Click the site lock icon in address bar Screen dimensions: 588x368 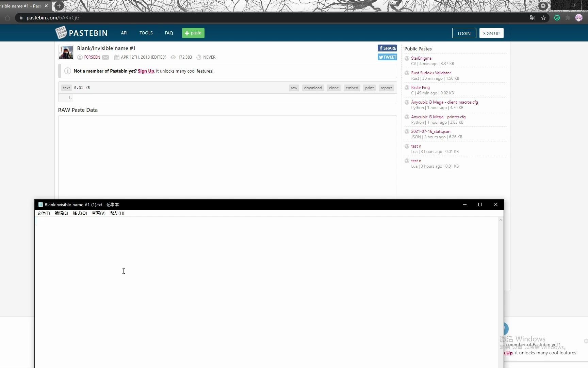[x=21, y=18]
